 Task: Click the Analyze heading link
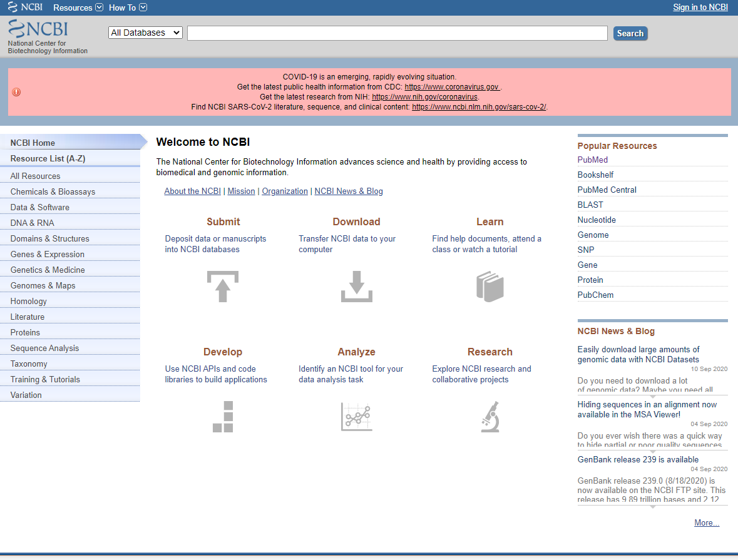[356, 352]
